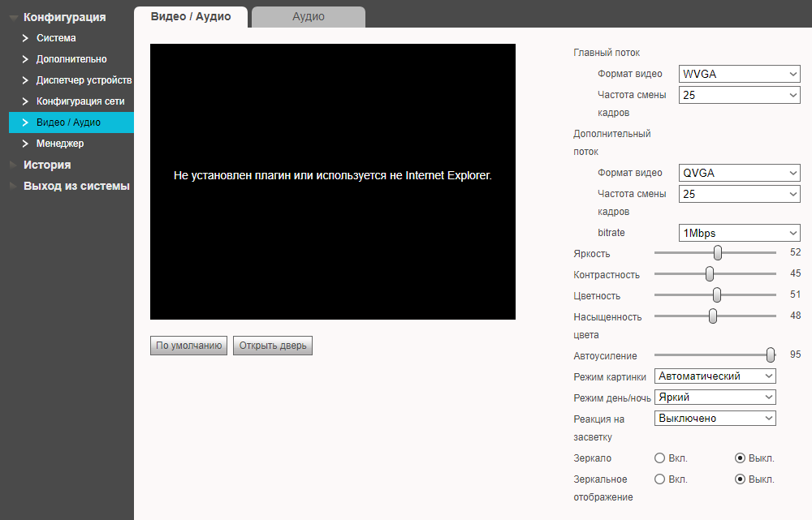Select Выкл. radio for Зеркало
Screen dimensions: 812x520
pos(740,458)
